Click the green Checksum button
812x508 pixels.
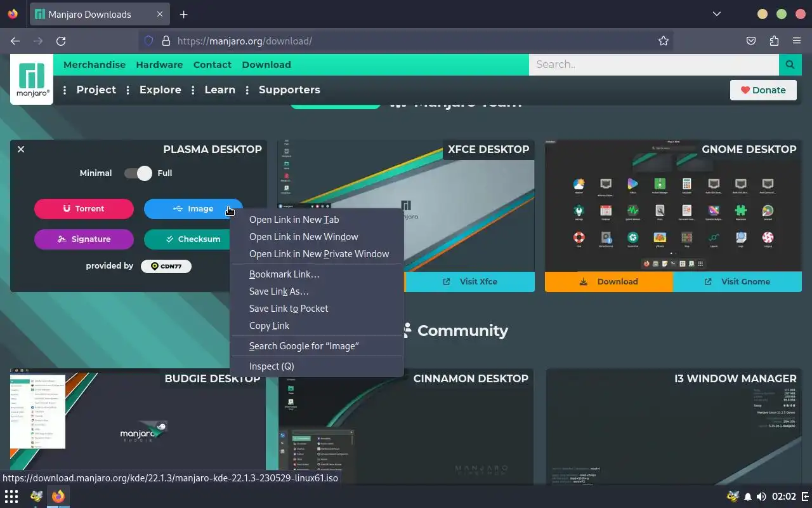188,239
